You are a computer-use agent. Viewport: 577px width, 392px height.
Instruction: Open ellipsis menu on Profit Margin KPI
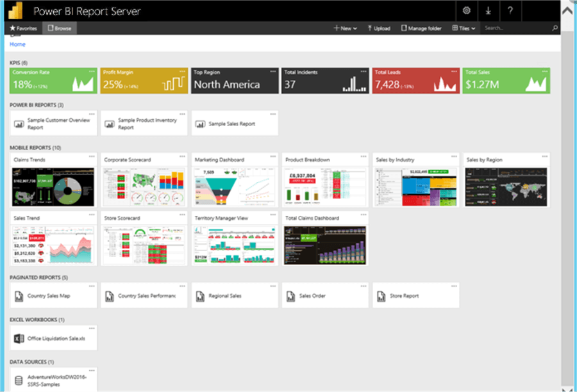click(182, 71)
